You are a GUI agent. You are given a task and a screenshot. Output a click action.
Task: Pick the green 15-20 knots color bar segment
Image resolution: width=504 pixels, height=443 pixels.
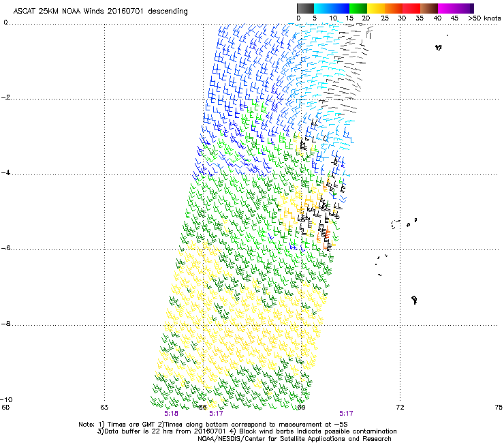358,8
